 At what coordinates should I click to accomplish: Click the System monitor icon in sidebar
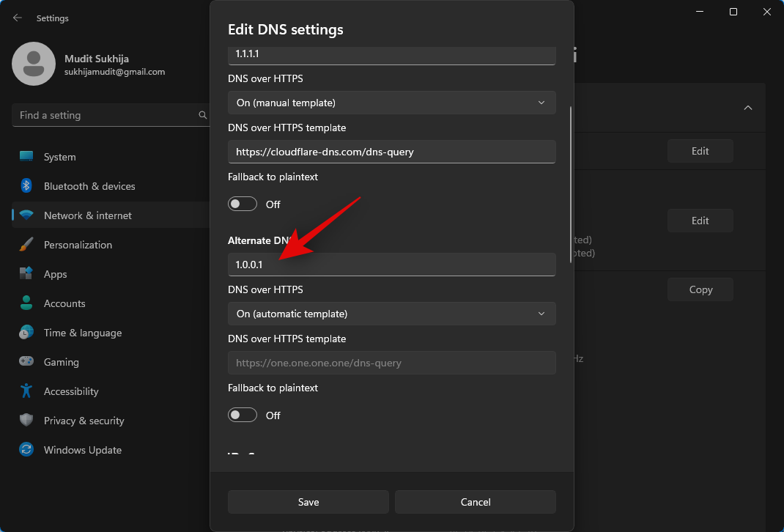(x=26, y=157)
